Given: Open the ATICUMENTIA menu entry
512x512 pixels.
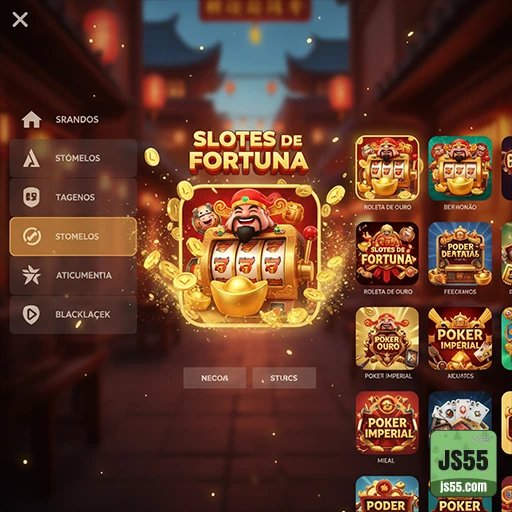Looking at the screenshot, I should [x=73, y=275].
